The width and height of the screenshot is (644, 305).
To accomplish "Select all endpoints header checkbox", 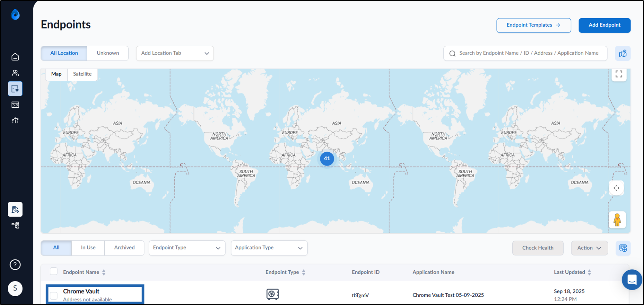I will 54,271.
